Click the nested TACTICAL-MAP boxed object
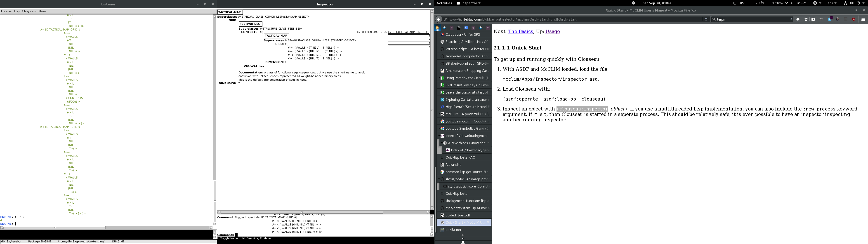Screen dimensions: 868x244 point(276,36)
